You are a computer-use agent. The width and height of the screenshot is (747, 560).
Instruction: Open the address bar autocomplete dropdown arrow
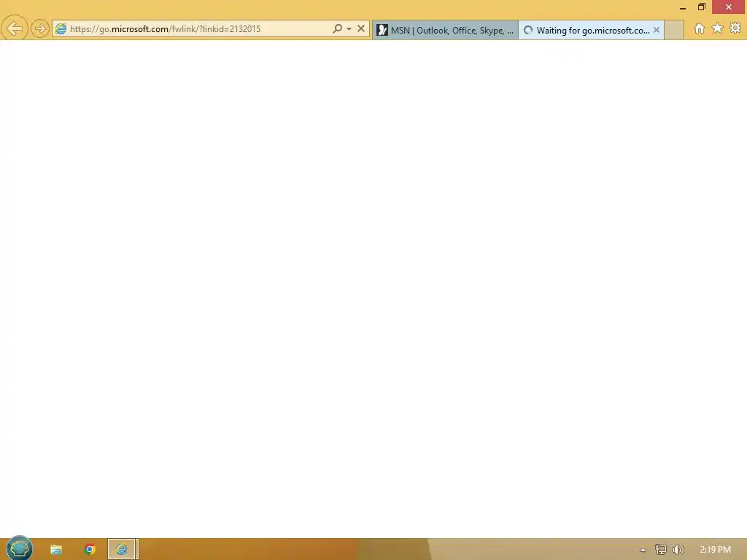click(x=349, y=29)
